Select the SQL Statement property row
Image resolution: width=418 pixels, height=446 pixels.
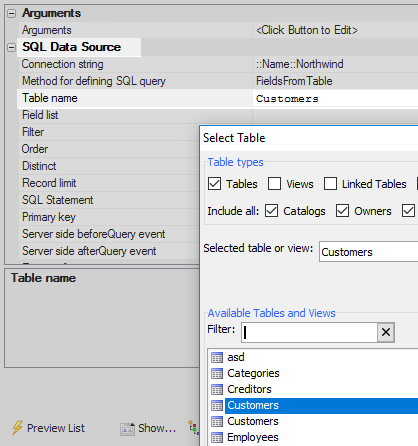[x=109, y=200]
